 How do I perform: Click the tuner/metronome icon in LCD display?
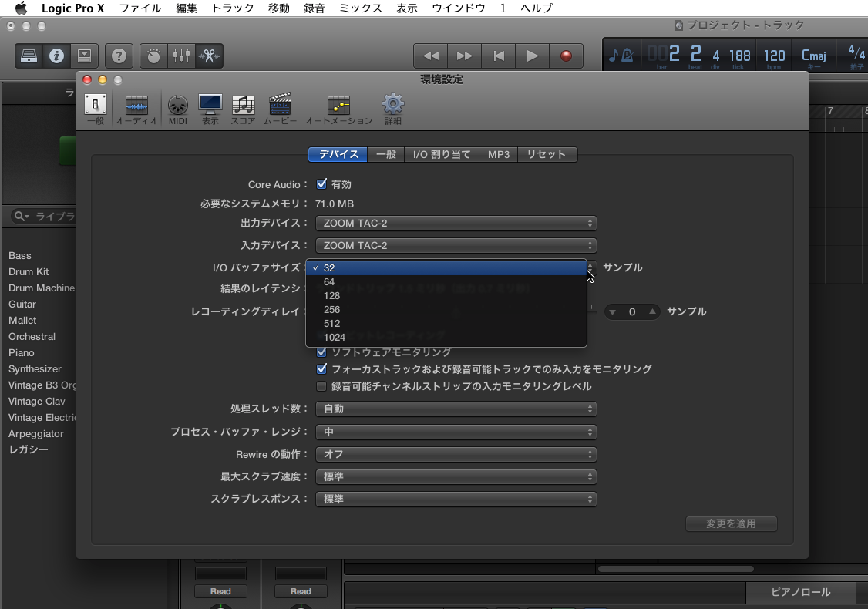click(621, 55)
